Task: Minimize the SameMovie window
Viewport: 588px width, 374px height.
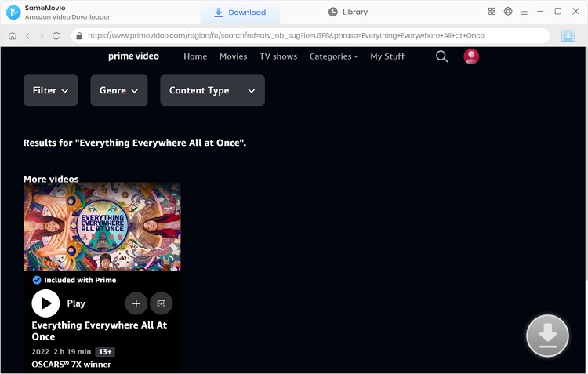Action: pos(540,11)
